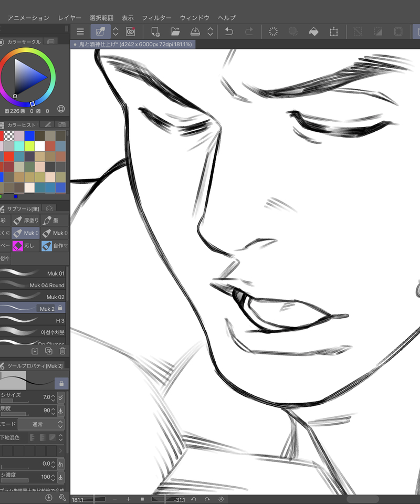
Task: Click the clear layer sparkle icon
Action: coord(273,31)
